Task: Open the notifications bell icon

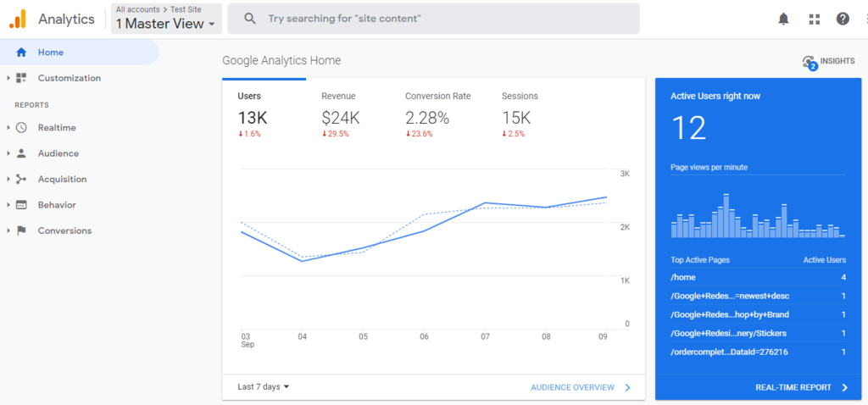Action: (x=783, y=19)
